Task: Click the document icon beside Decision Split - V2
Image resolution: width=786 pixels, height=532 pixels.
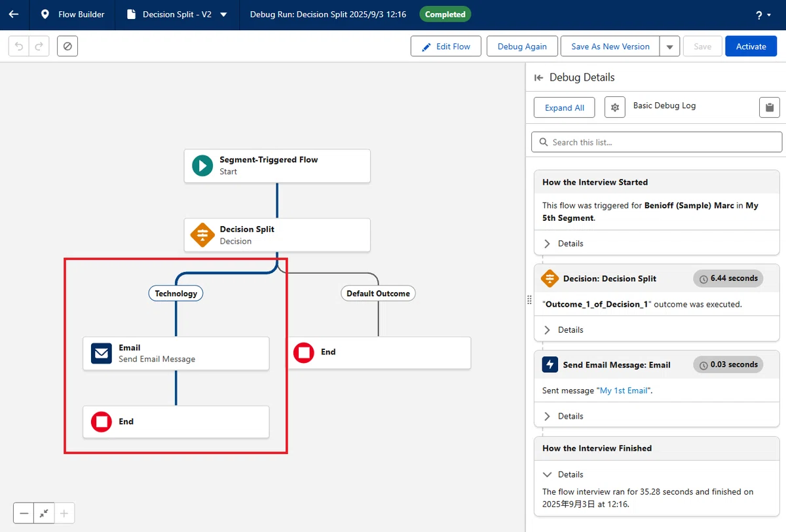Action: click(x=131, y=14)
